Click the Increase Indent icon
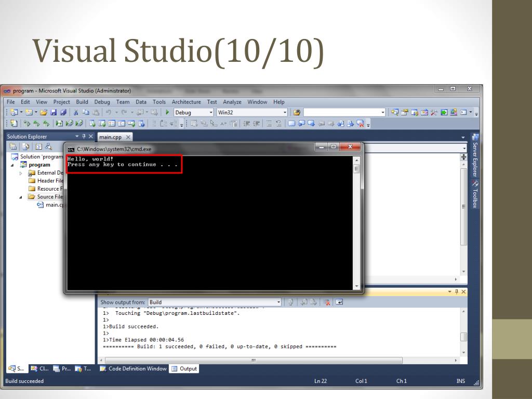 [x=257, y=124]
